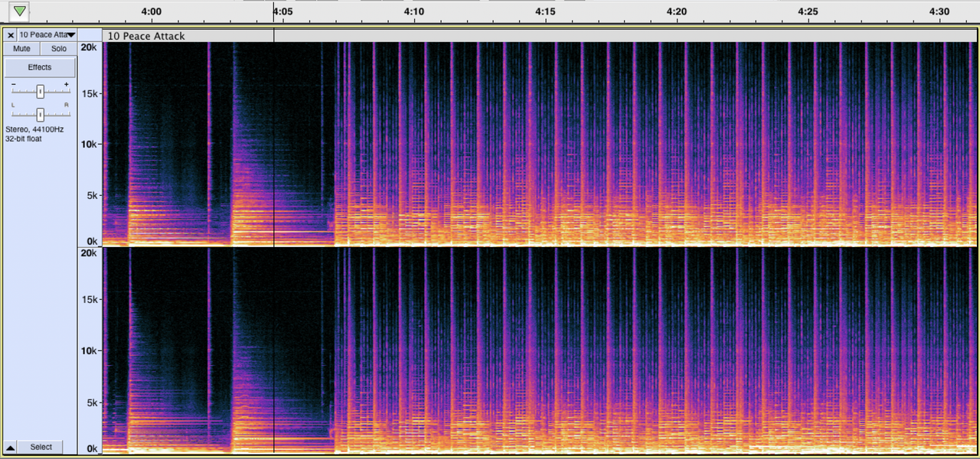Open the track Effects panel
This screenshot has width=980, height=459.
(40, 67)
